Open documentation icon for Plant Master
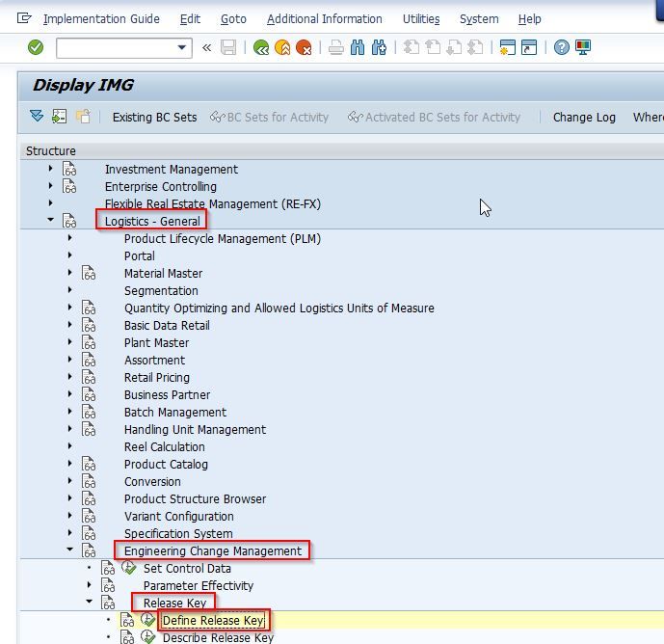Screen dimensions: 664x644 coord(89,343)
